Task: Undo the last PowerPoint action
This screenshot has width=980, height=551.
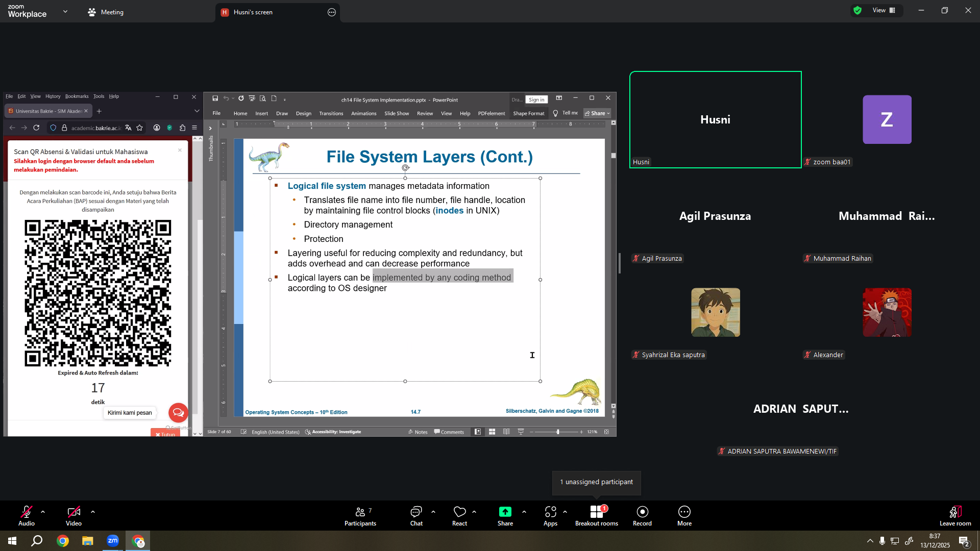Action: pyautogui.click(x=226, y=98)
